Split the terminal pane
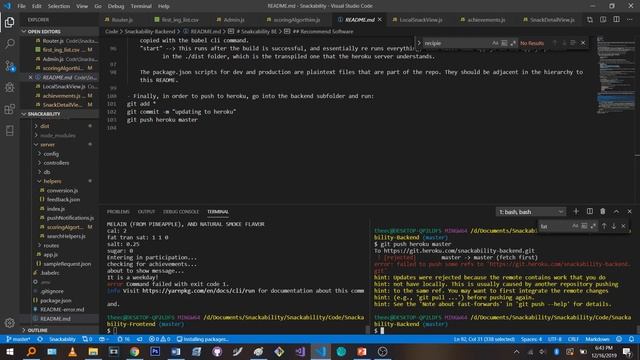The width and height of the screenshot is (640, 360). pyautogui.click(x=589, y=211)
